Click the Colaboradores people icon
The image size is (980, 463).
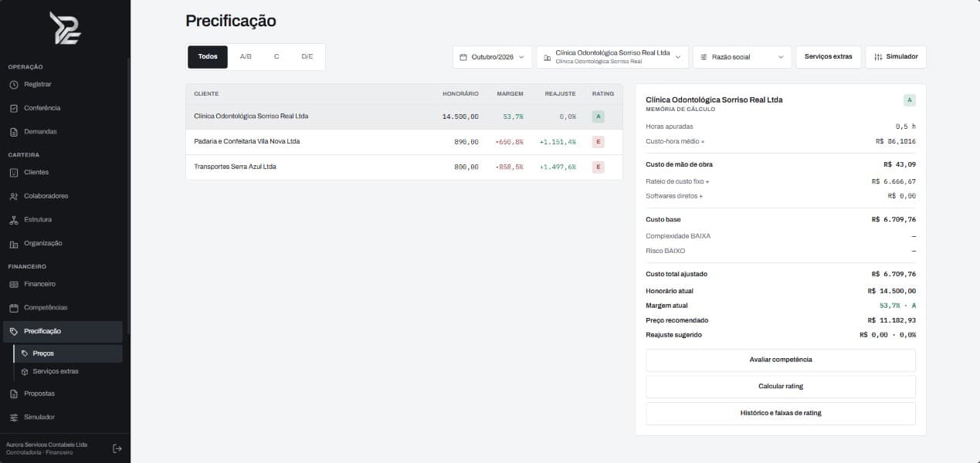coord(14,196)
